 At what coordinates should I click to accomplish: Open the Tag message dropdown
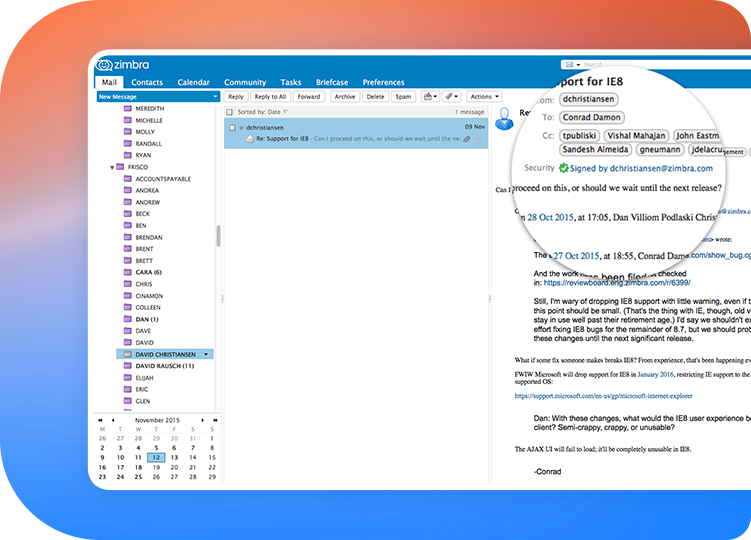[x=452, y=96]
